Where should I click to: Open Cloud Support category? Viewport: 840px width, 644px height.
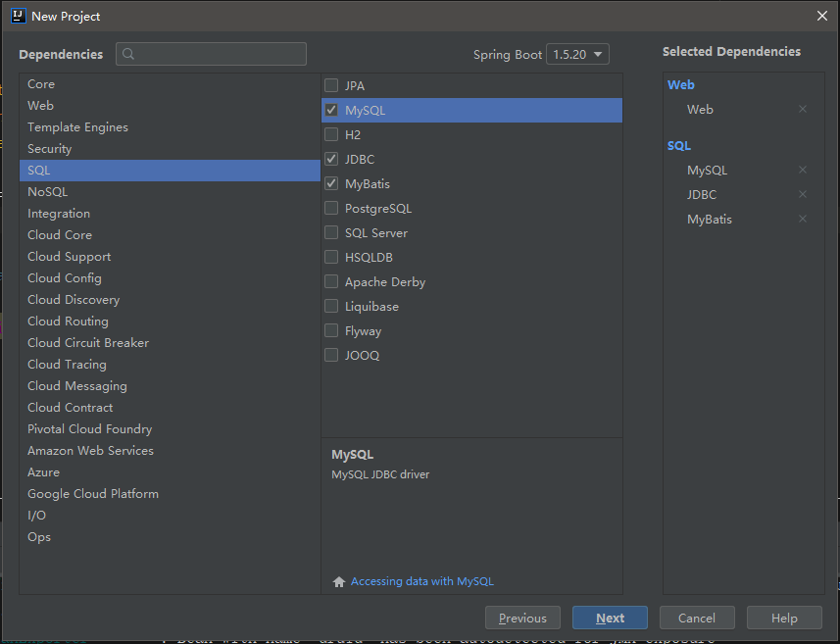(x=170, y=257)
